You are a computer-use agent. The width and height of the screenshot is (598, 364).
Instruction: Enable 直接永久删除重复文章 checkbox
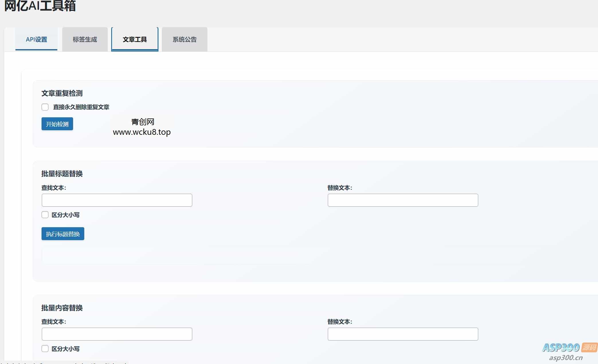(x=45, y=107)
